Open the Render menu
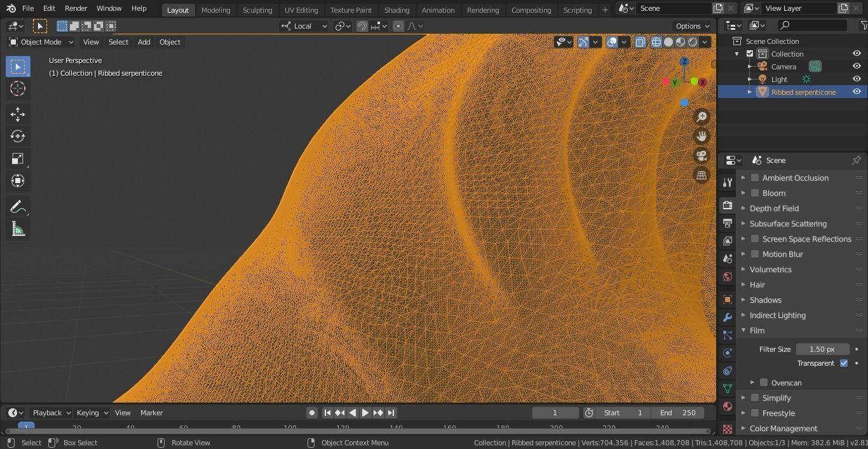This screenshot has width=868, height=449. click(76, 8)
